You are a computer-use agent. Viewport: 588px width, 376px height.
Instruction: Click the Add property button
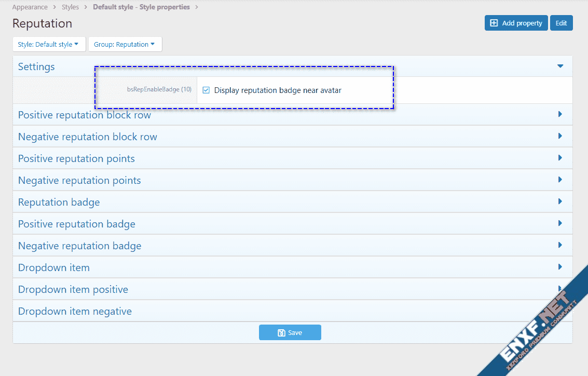pyautogui.click(x=516, y=23)
